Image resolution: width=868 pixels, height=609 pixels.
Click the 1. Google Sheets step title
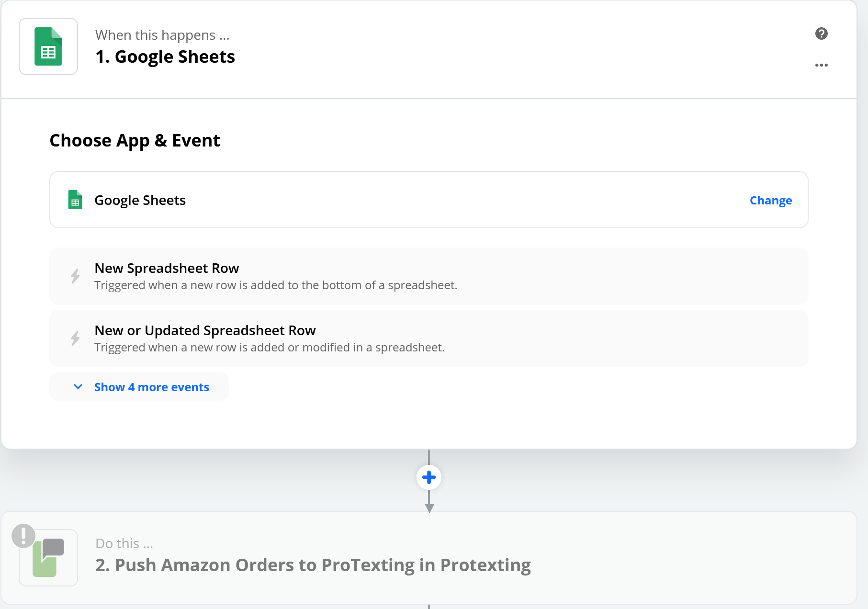[165, 56]
